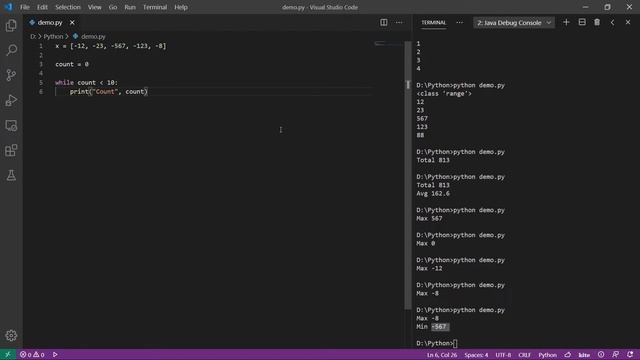Click the 'D:' breadcrumb segment

point(33,36)
